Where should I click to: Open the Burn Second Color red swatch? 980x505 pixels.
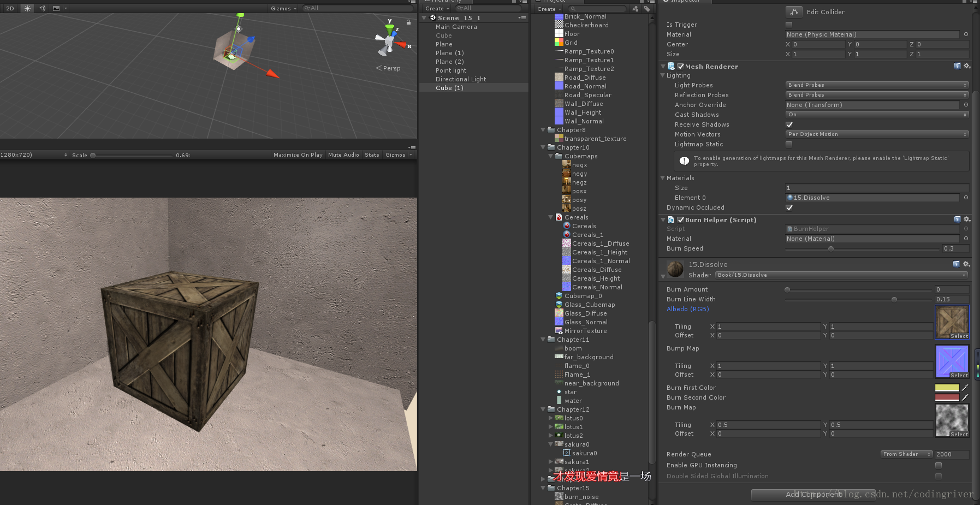coord(947,397)
